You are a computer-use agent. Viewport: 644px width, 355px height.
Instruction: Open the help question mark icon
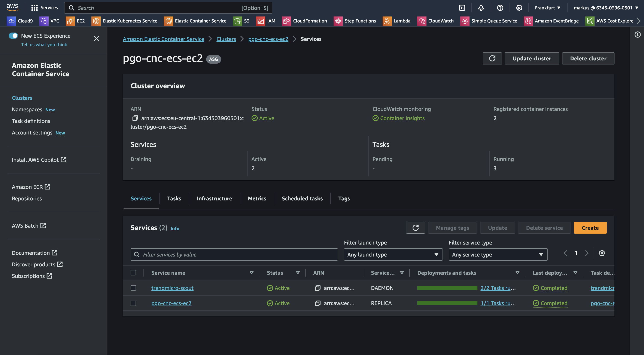point(500,8)
